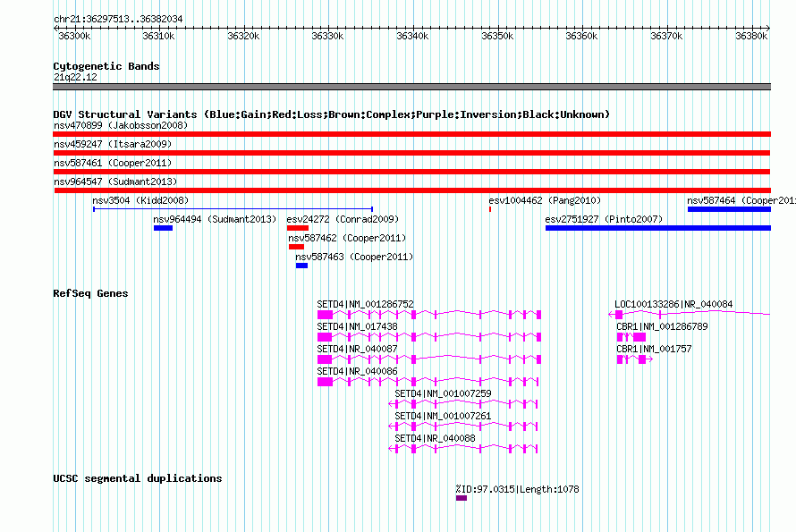Select the red esv24272 loss block
The height and width of the screenshot is (532, 796).
(x=298, y=228)
